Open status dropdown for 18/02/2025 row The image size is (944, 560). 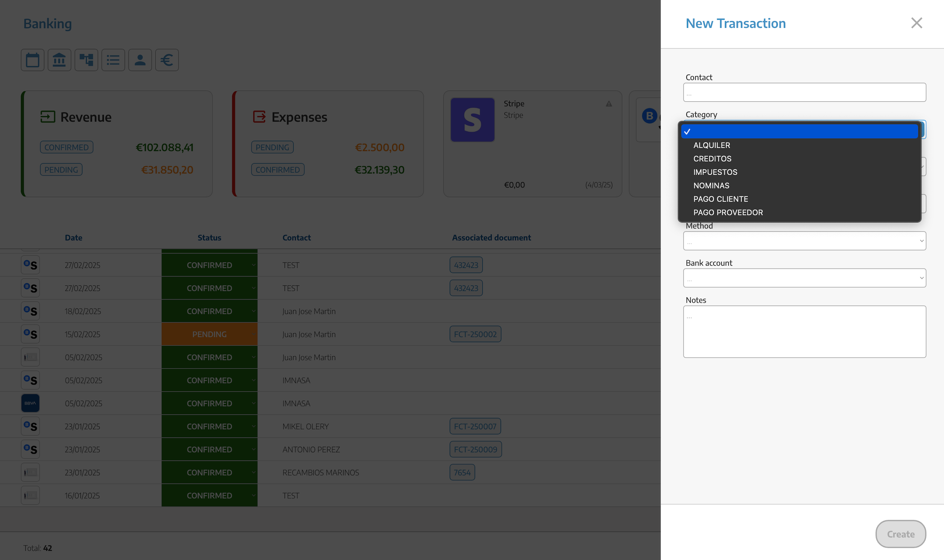coord(209,311)
